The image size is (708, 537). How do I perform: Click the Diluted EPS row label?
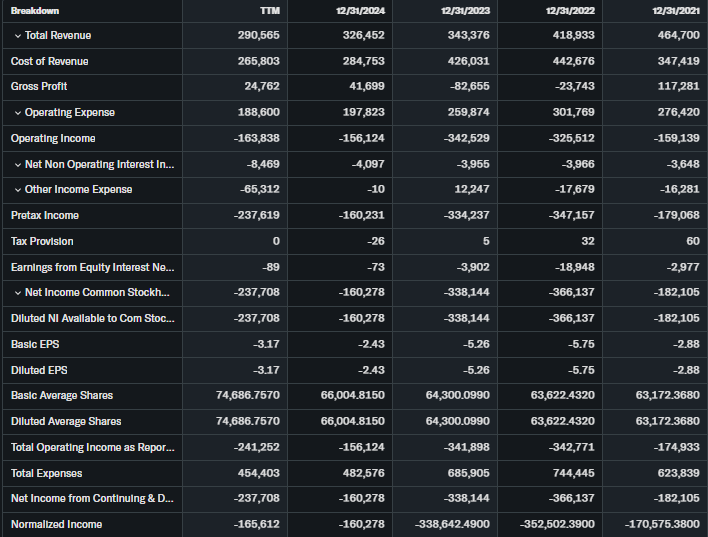(39, 370)
